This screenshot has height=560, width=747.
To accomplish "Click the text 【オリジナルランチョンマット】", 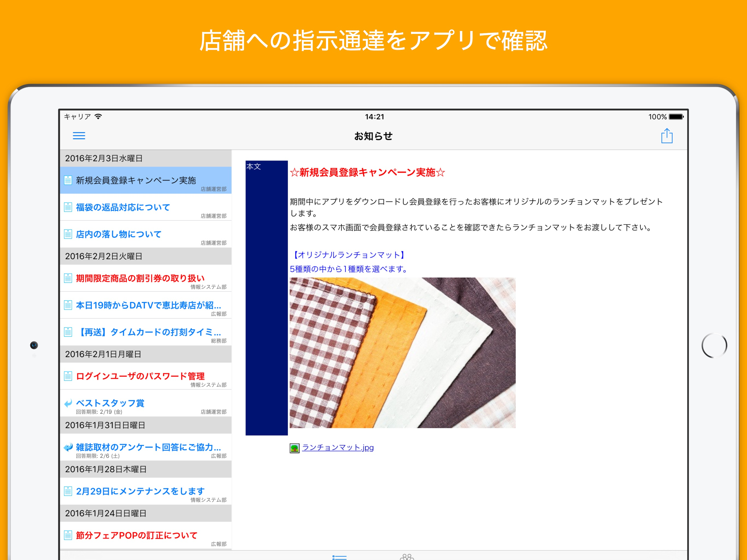I will pos(349,255).
